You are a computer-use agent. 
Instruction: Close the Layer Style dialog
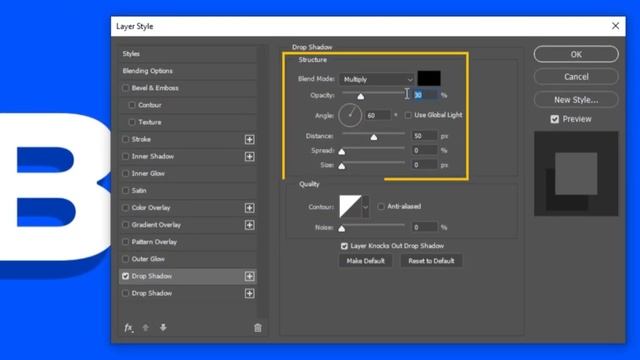coord(616,26)
